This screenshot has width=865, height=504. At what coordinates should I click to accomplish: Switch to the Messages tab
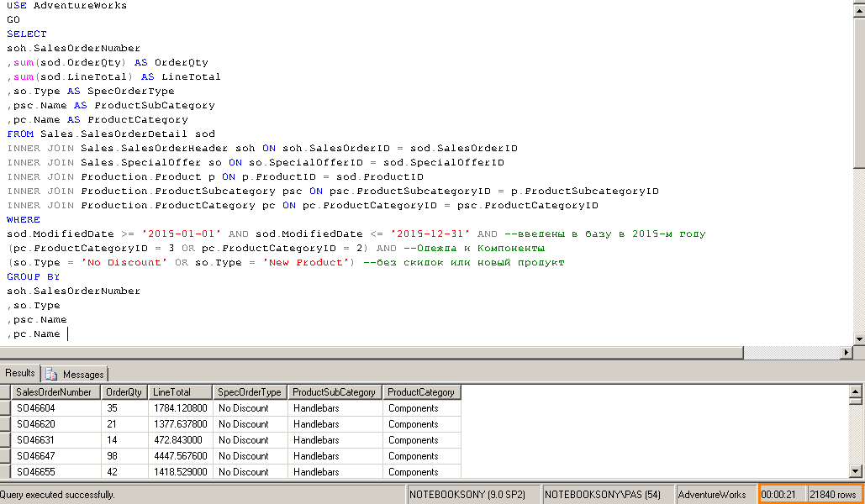(x=82, y=374)
